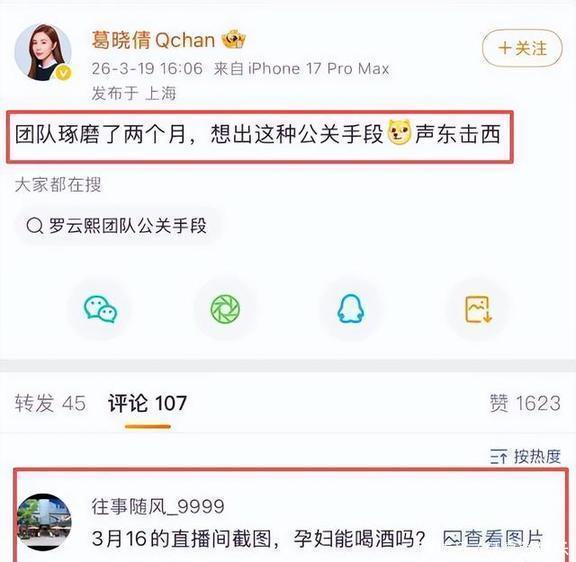The image size is (576, 562).
Task: Open the 往事随风_9999 username
Action: point(158,507)
